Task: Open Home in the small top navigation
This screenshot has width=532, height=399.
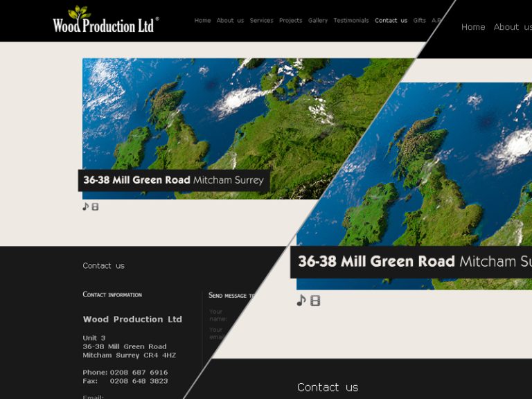Action: click(x=202, y=20)
